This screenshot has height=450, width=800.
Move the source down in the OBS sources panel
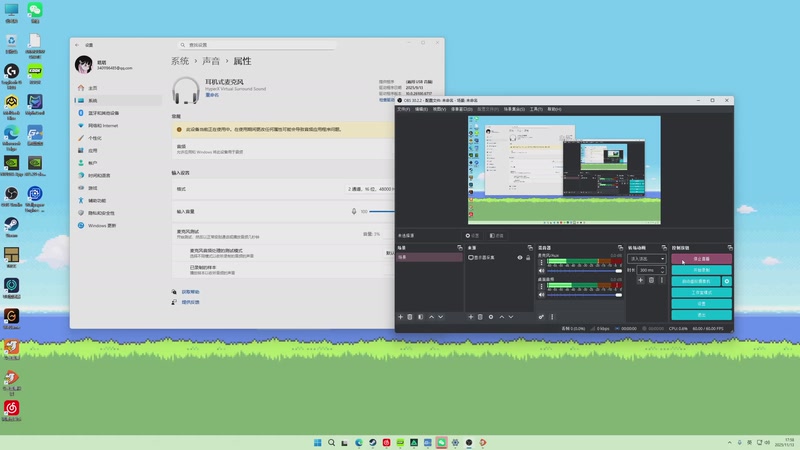[511, 317]
